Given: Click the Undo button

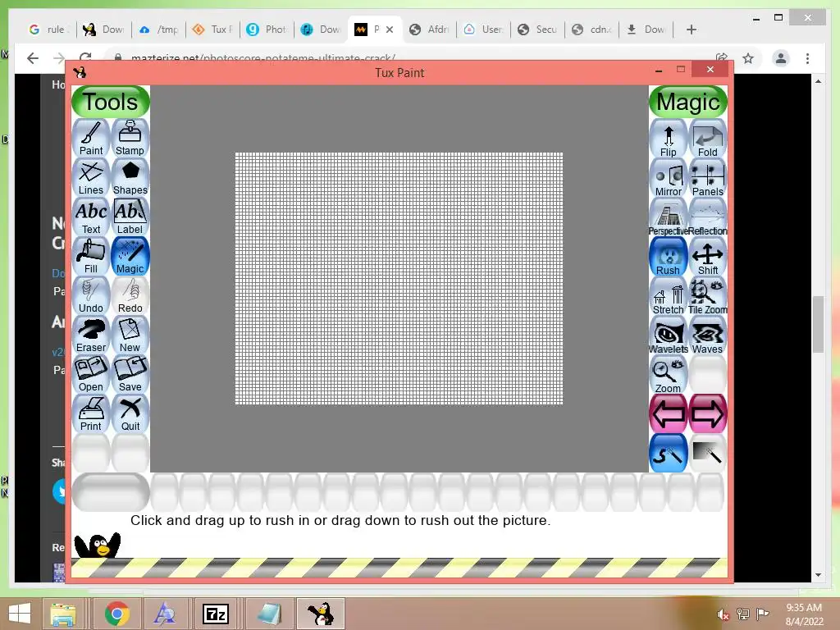Looking at the screenshot, I should (x=91, y=295).
